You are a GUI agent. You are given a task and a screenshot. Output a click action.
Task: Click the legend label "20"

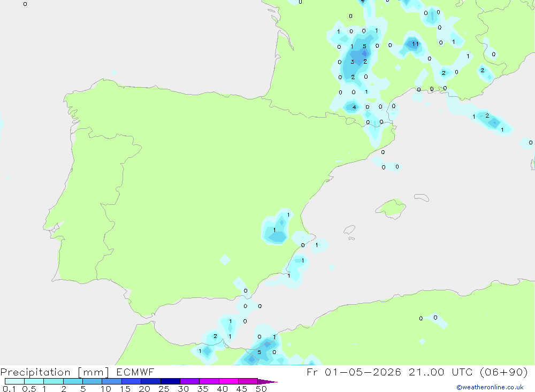pyautogui.click(x=144, y=389)
